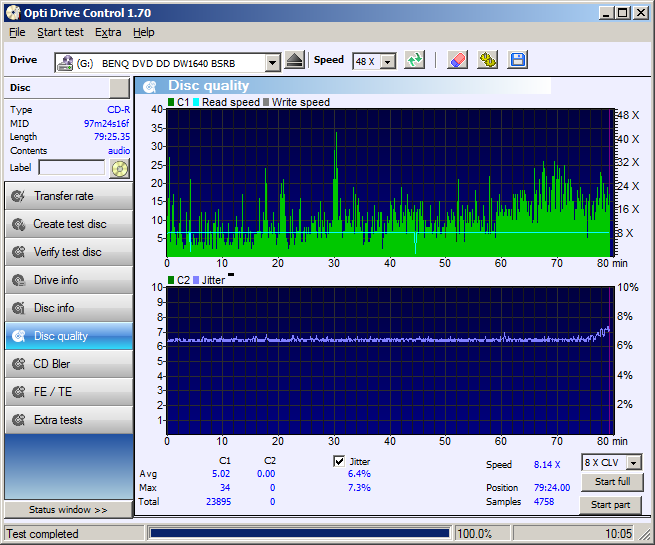Click the icon beside Disc info

coord(18,308)
